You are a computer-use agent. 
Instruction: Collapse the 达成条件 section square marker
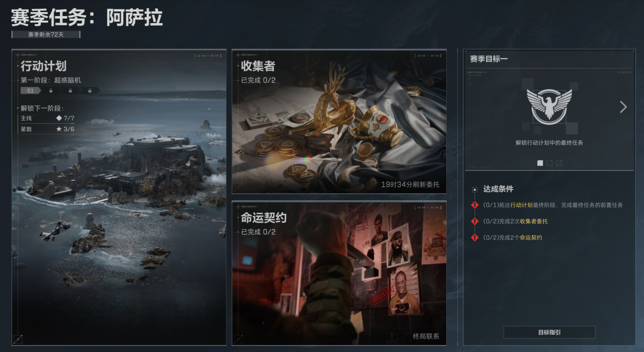point(474,190)
